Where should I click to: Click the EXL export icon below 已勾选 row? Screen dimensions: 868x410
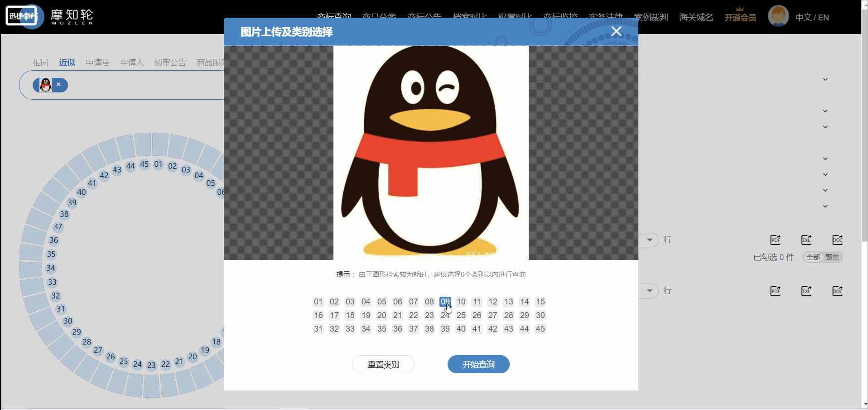(x=806, y=291)
